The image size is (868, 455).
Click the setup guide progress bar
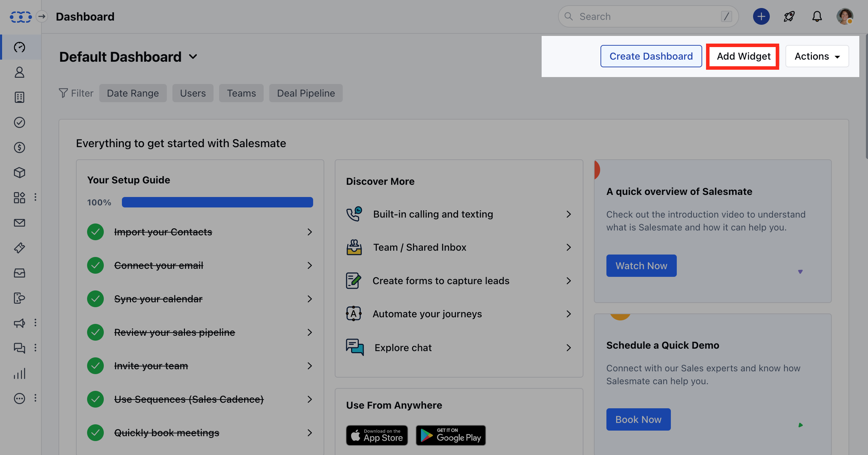[217, 202]
